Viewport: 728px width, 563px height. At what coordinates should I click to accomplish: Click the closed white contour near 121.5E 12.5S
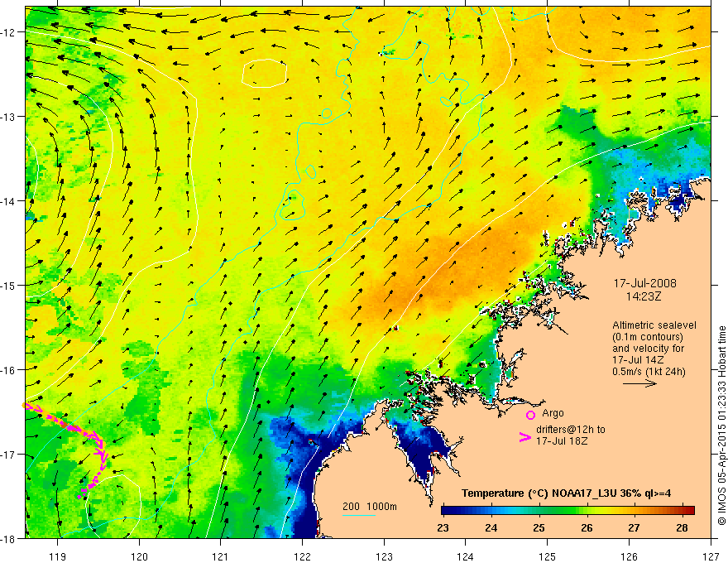pos(264,74)
